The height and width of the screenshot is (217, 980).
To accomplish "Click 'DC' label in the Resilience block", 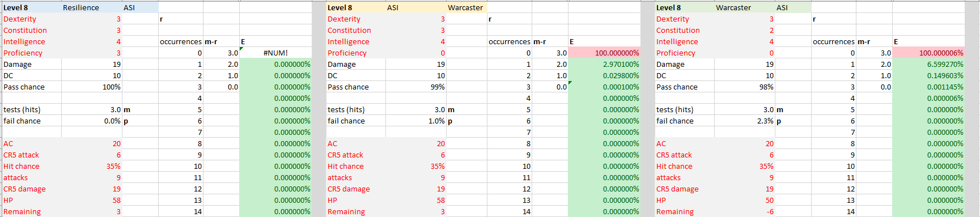I will 9,75.
